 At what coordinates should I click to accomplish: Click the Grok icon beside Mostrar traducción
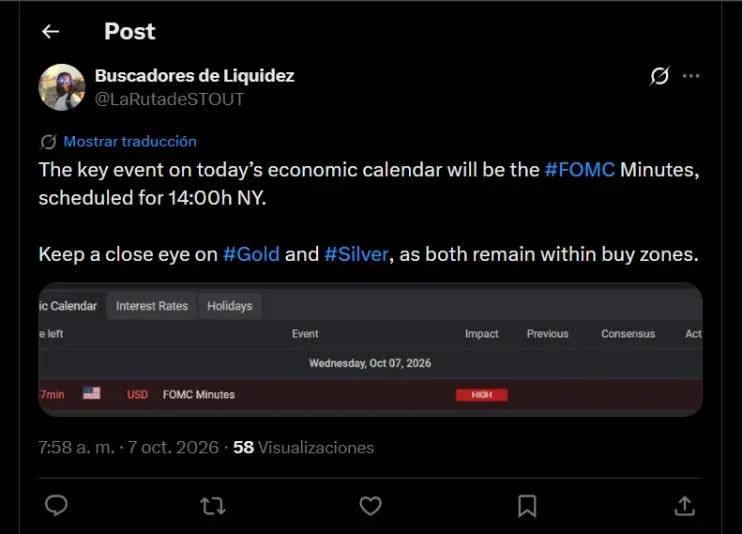pos(48,142)
